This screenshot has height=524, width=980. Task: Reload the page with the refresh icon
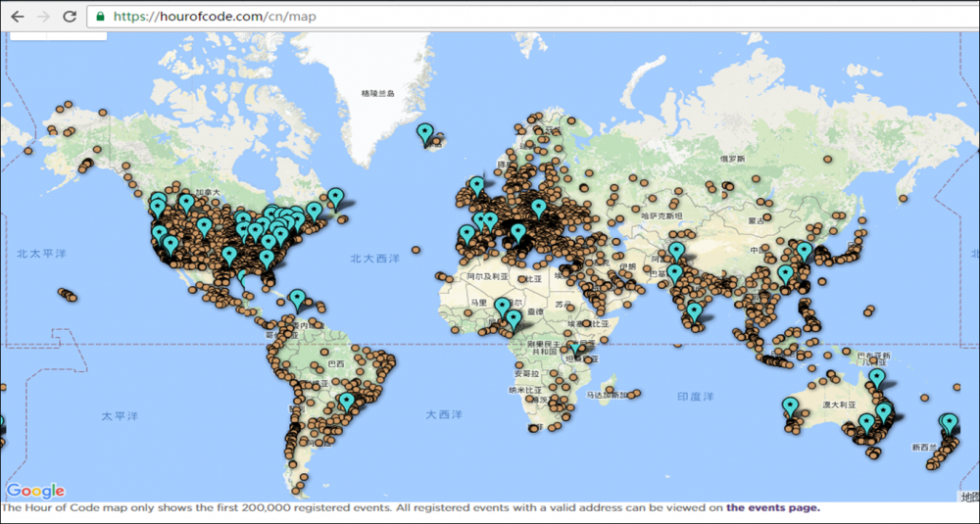click(x=70, y=17)
